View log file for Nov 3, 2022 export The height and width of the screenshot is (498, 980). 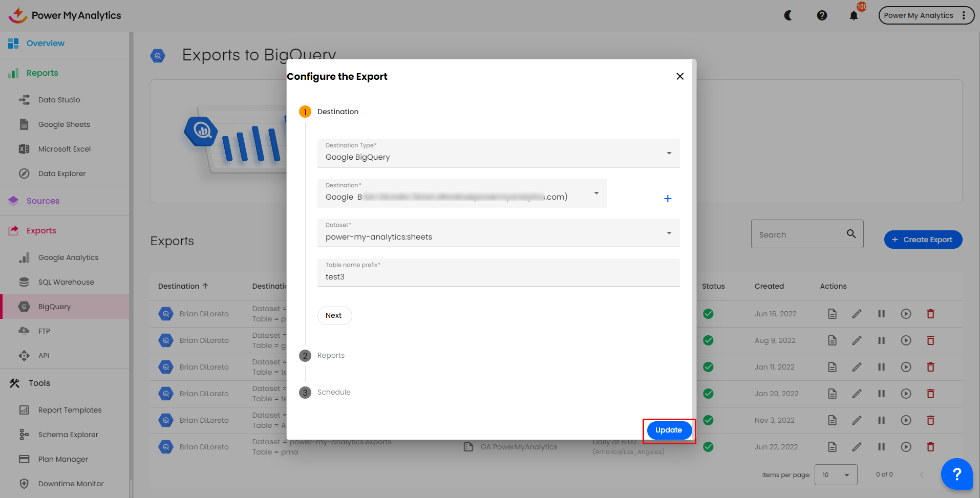point(832,420)
